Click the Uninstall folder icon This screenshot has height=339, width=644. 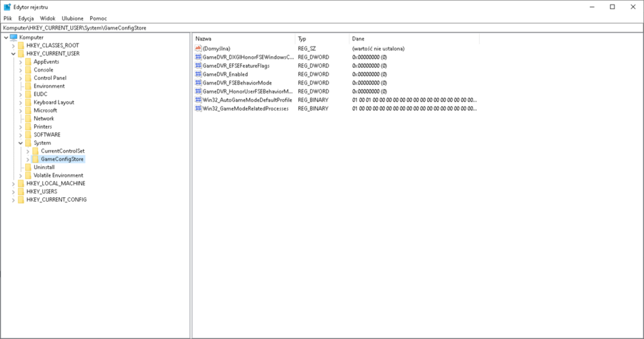28,167
